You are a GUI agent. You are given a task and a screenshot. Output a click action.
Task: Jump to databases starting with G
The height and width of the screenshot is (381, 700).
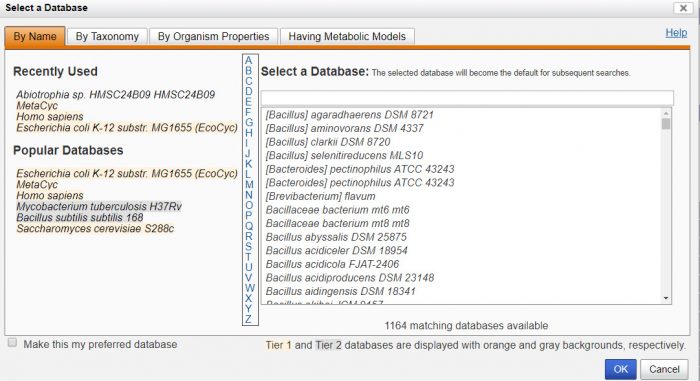click(249, 122)
